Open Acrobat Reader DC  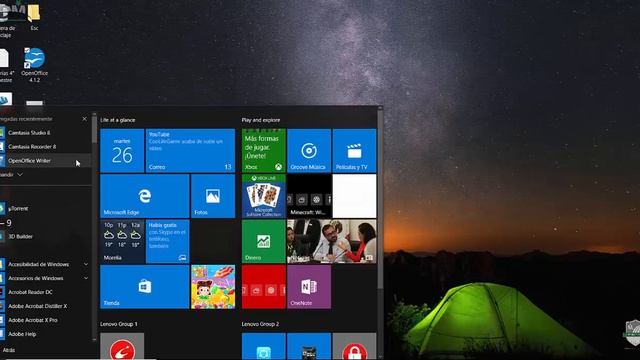point(45,292)
